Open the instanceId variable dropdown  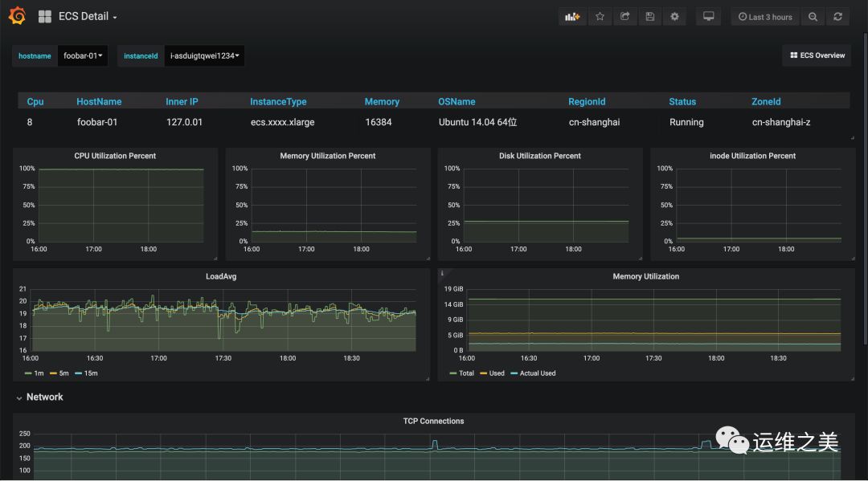tap(204, 56)
